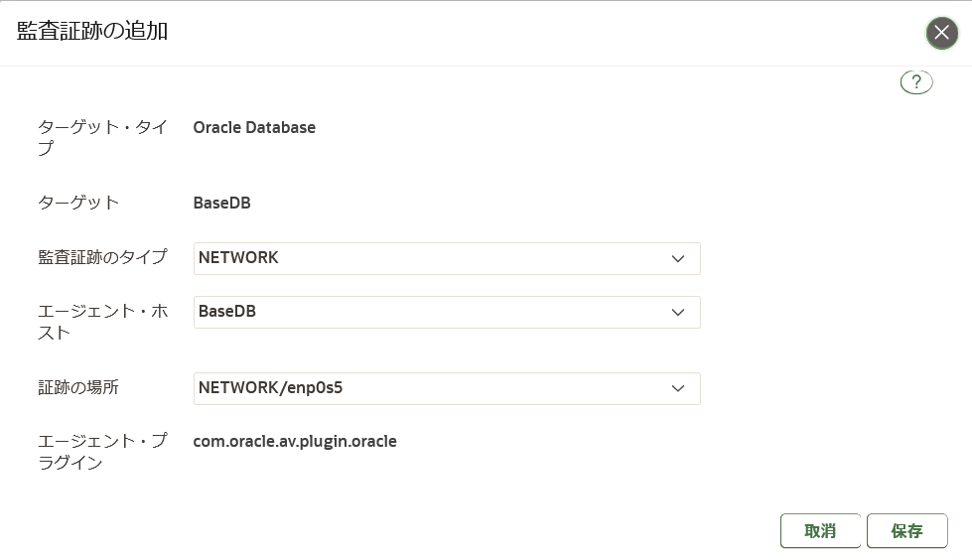Cancel with the 取消 button

point(820,531)
